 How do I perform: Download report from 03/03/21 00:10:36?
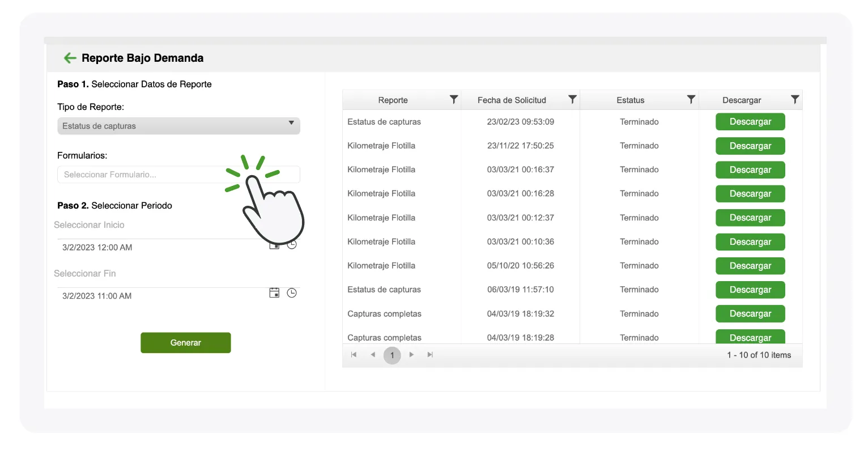pos(750,241)
